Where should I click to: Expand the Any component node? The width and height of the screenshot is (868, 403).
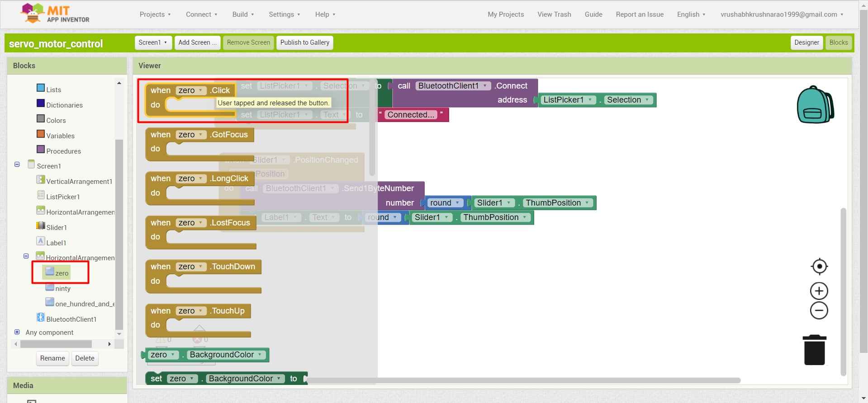coord(17,332)
